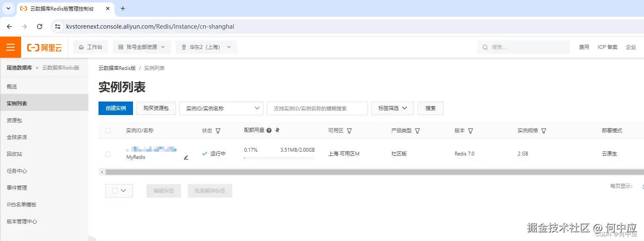Click the 购买资源包 button
The width and height of the screenshot is (644, 241).
156,108
